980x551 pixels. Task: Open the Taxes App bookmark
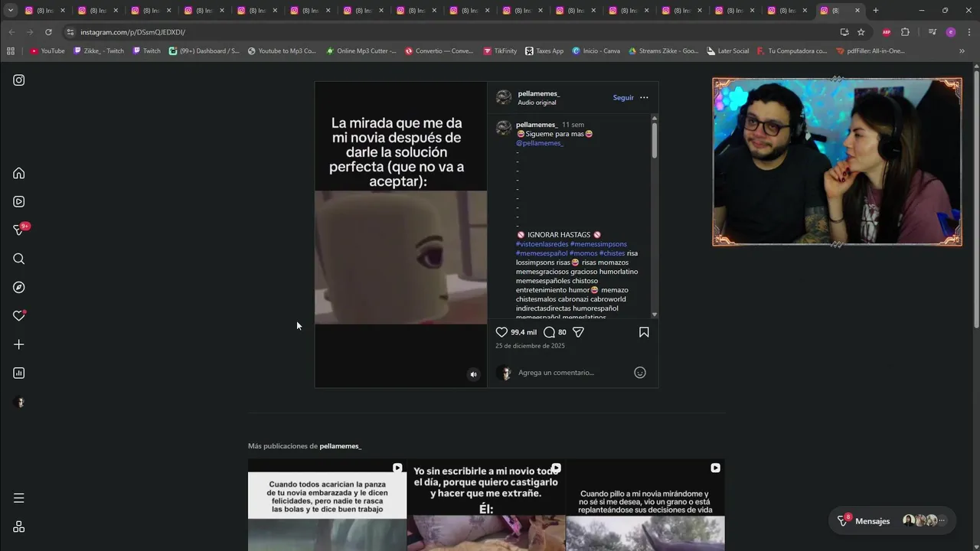(x=544, y=51)
